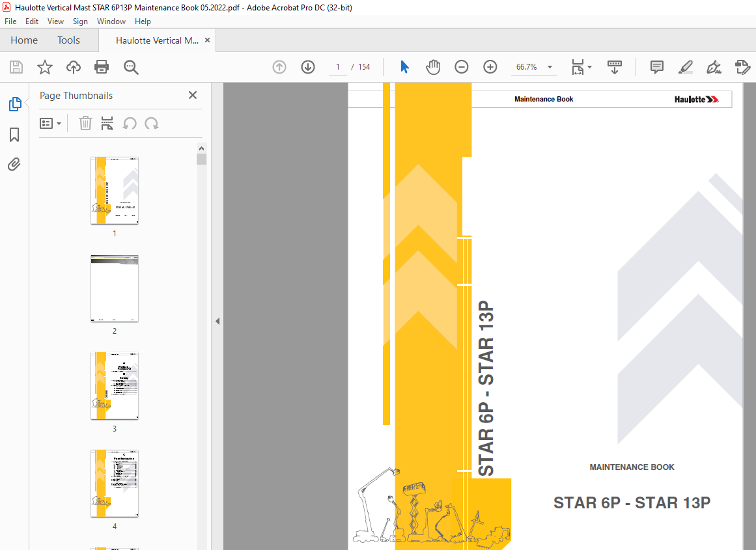Expand the fit page options arrow
This screenshot has width=756, height=550.
(x=590, y=67)
